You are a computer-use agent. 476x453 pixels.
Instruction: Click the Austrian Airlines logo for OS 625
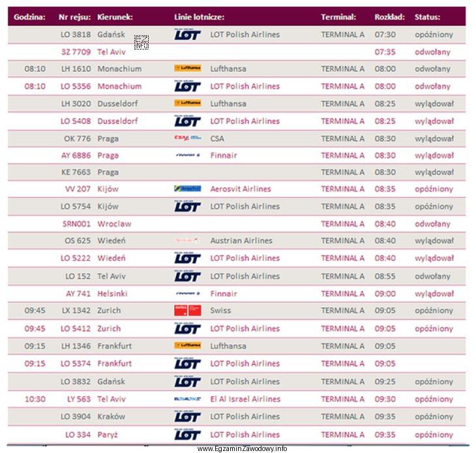point(187,241)
